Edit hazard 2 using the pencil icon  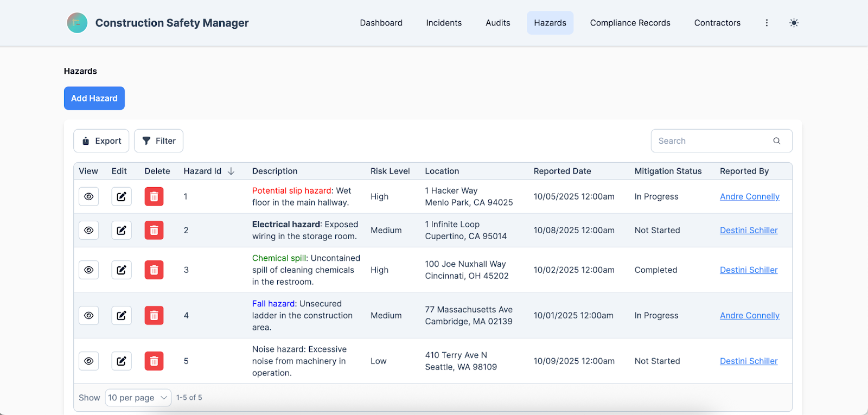coord(122,230)
